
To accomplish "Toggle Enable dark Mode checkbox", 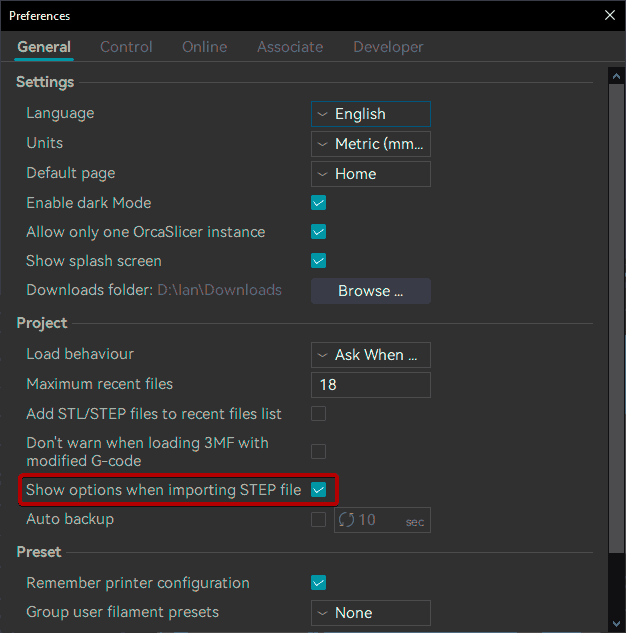I will 318,203.
